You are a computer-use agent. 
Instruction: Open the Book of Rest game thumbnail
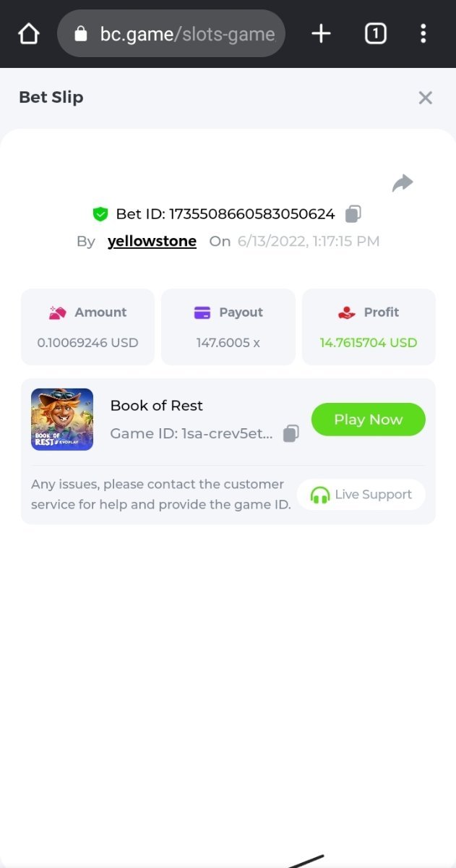(x=62, y=420)
